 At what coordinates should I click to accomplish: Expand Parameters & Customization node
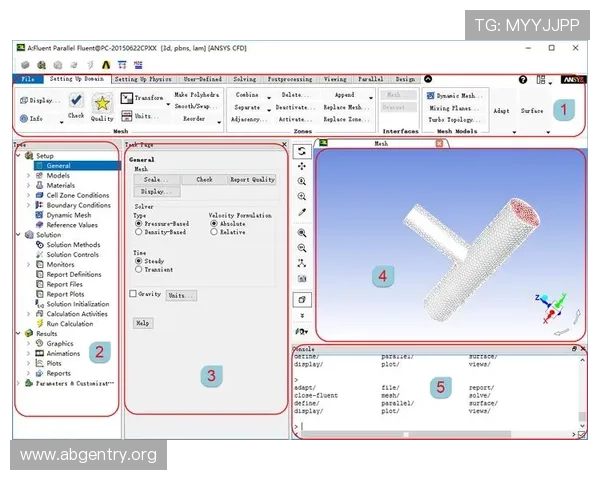[18, 383]
